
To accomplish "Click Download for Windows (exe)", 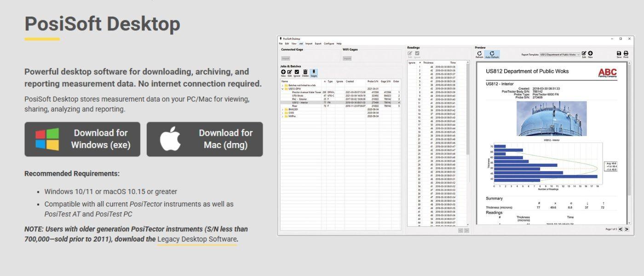I will click(x=82, y=139).
